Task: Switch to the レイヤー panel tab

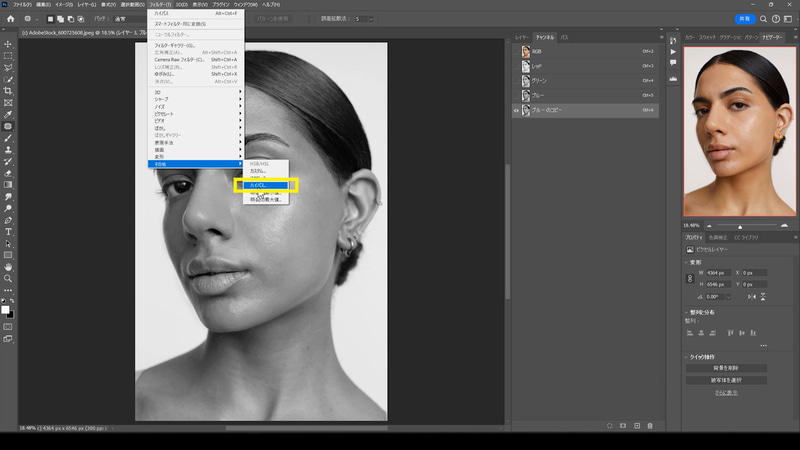Action: click(x=522, y=36)
